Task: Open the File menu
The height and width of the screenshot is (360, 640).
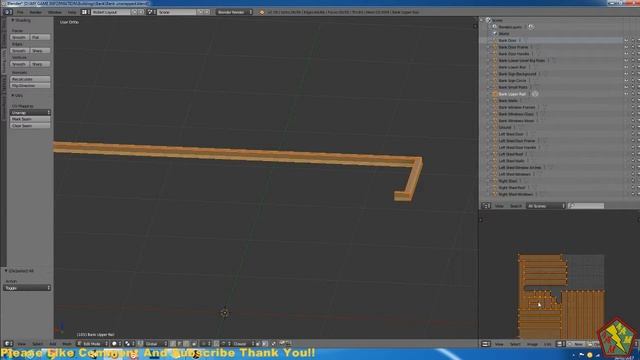Action: tap(20, 12)
